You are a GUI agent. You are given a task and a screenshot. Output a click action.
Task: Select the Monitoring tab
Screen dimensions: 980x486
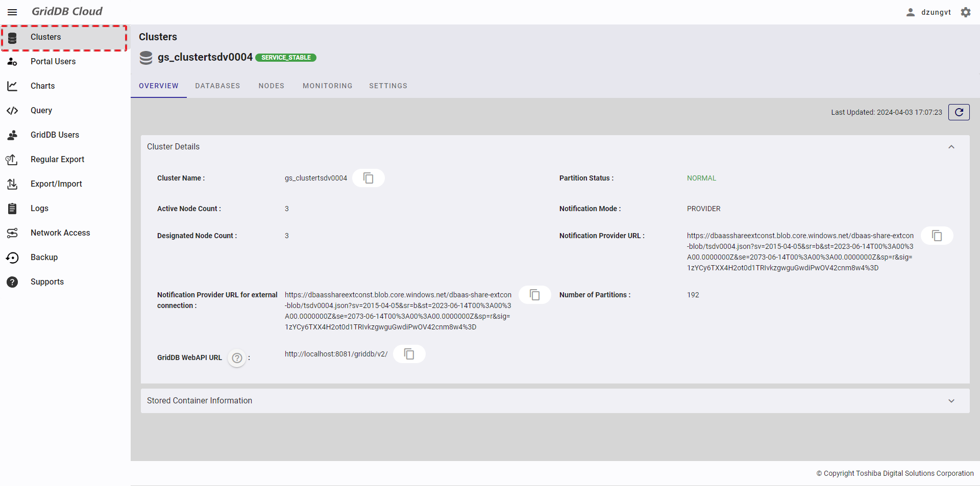click(327, 86)
